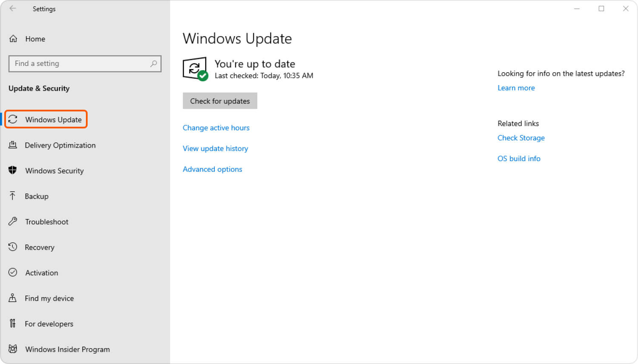Open Change active hours link

pos(216,128)
